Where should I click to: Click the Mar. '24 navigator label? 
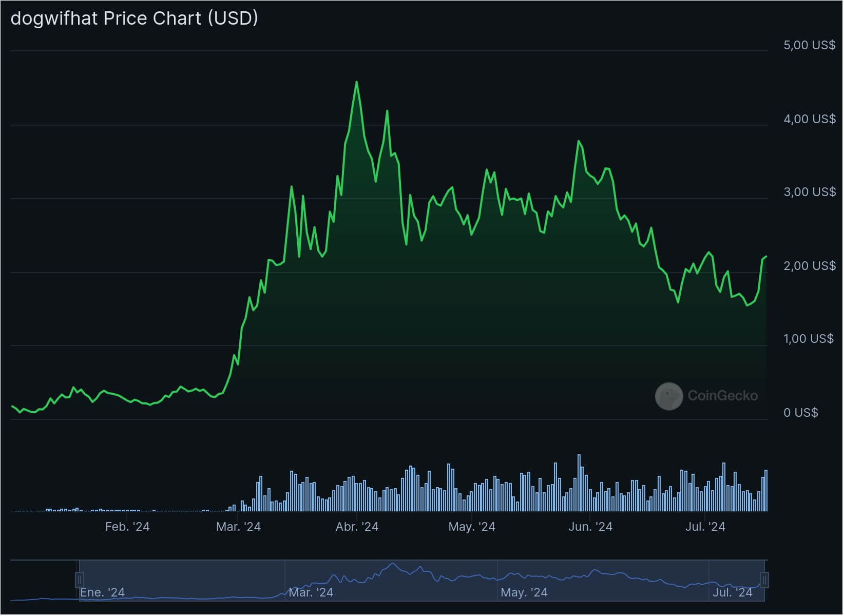(311, 592)
